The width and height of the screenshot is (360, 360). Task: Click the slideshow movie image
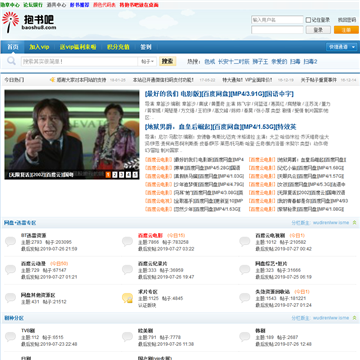(x=72, y=135)
